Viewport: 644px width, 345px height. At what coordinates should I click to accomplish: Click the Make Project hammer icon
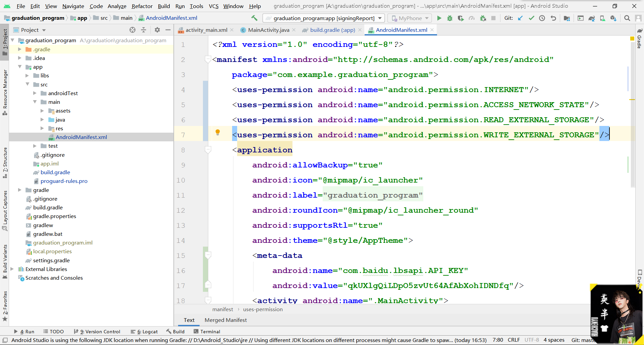254,18
